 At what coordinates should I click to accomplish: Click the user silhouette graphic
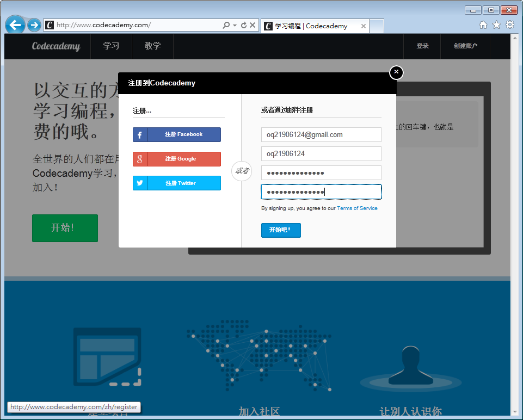click(410, 368)
